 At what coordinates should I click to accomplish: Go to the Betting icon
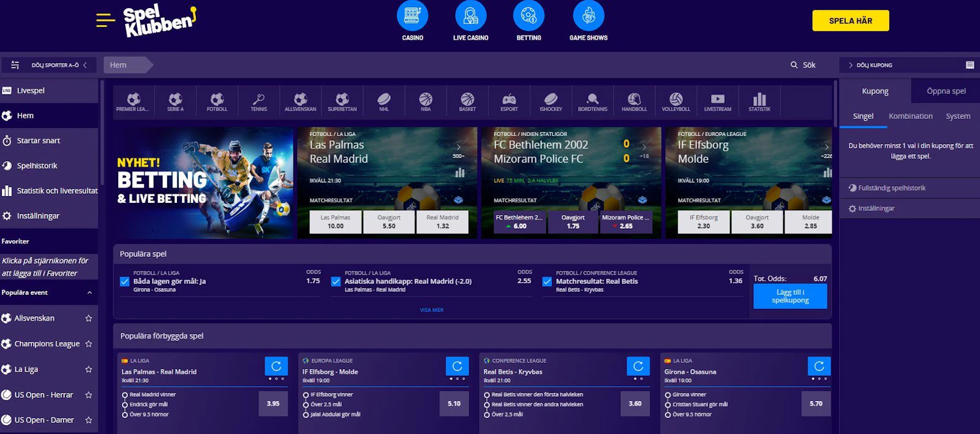coord(529,16)
